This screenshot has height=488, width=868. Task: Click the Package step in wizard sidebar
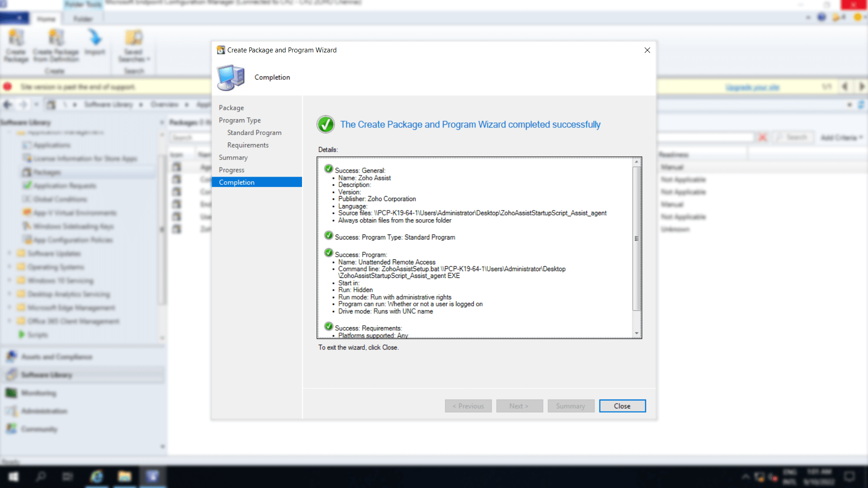(231, 108)
